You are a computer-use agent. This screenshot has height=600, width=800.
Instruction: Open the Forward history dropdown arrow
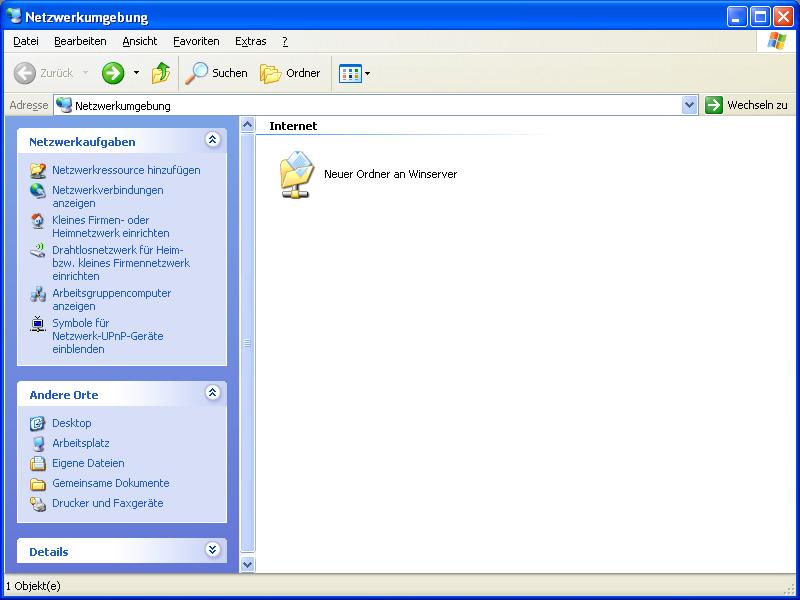(x=136, y=73)
